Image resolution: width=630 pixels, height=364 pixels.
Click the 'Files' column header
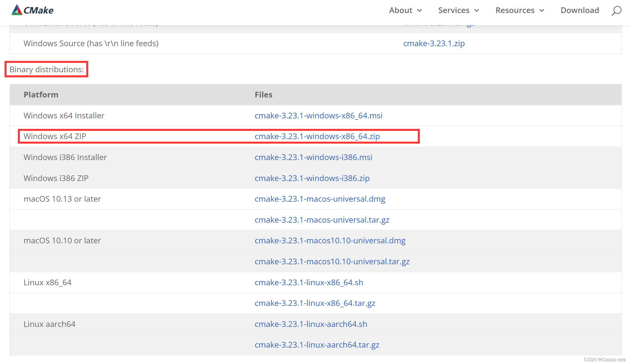pyautogui.click(x=263, y=95)
